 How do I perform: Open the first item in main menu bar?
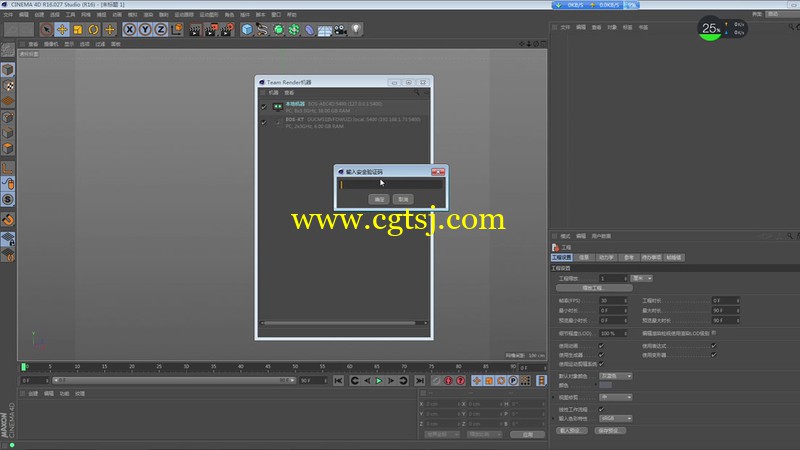[x=8, y=15]
